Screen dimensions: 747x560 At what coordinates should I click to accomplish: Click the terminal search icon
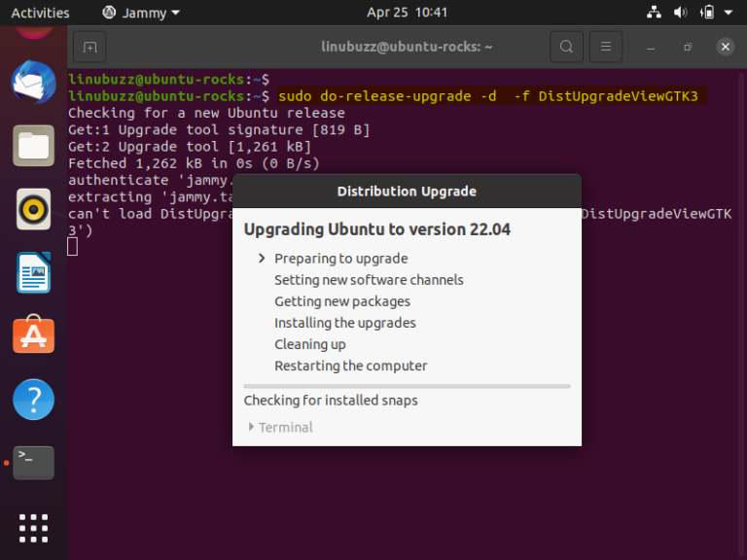[566, 47]
